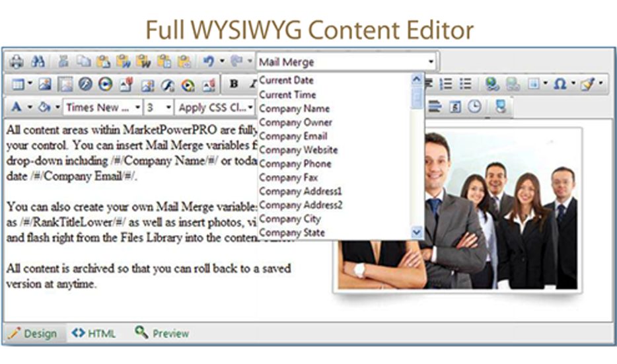
Task: Switch to the HTML tab
Action: (x=94, y=334)
